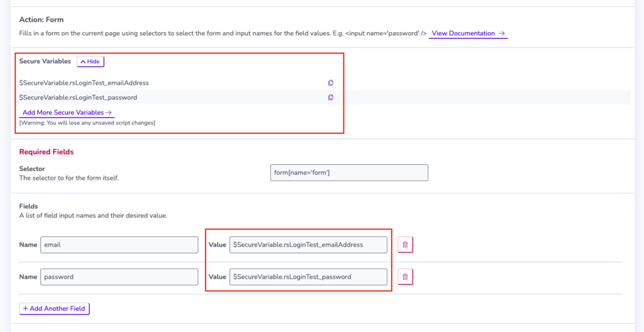Edit the form Selector input
The image size is (644, 332).
[349, 172]
